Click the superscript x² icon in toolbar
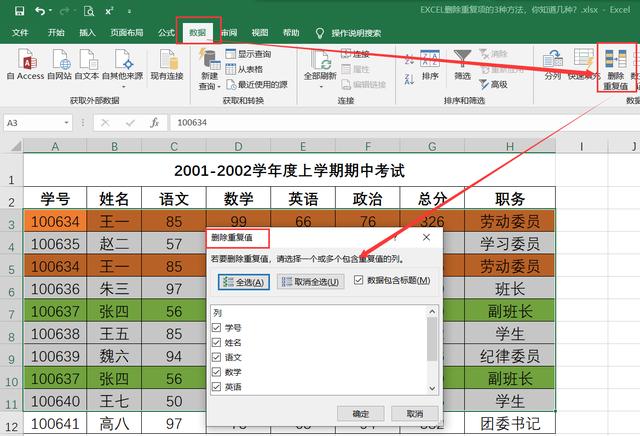The width and height of the screenshot is (640, 436). (x=109, y=11)
